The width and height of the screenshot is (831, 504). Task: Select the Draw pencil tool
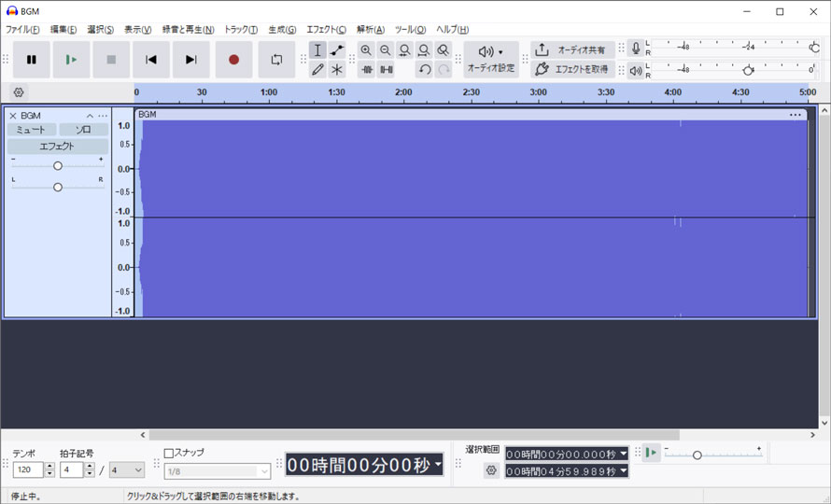[317, 69]
